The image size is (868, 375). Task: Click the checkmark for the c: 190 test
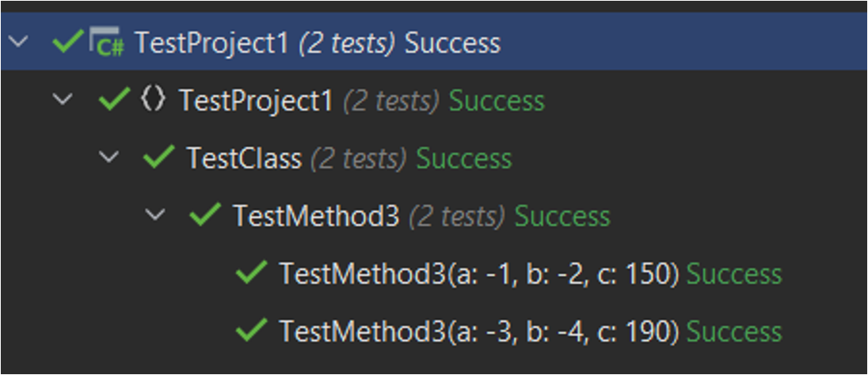pyautogui.click(x=252, y=331)
